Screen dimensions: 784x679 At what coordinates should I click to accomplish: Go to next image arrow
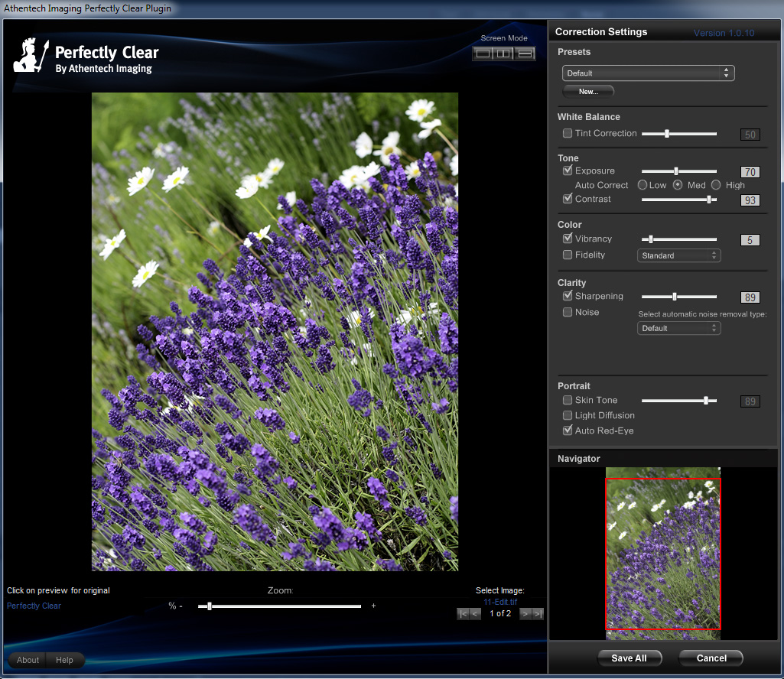coord(525,613)
